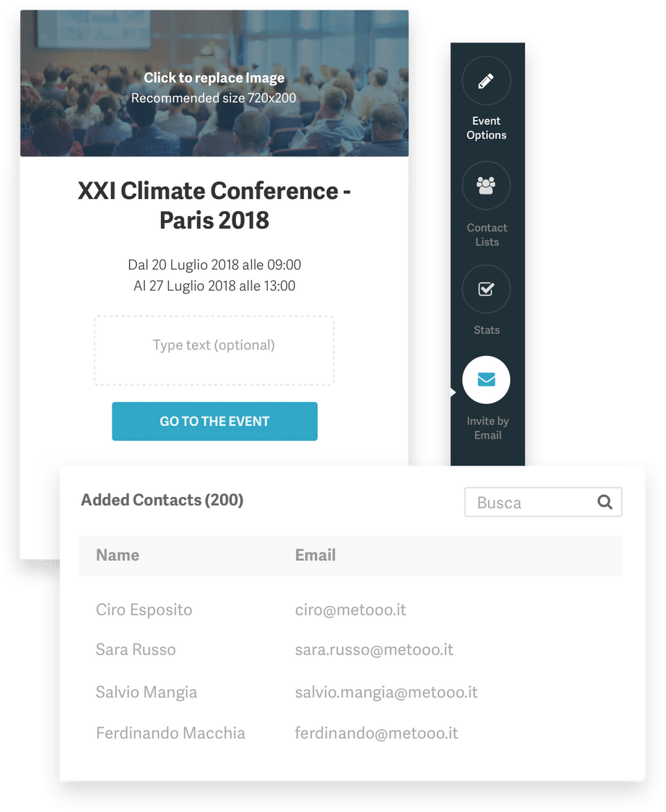Click sara.russo@metooo.it email address
666x812 pixels.
(374, 650)
